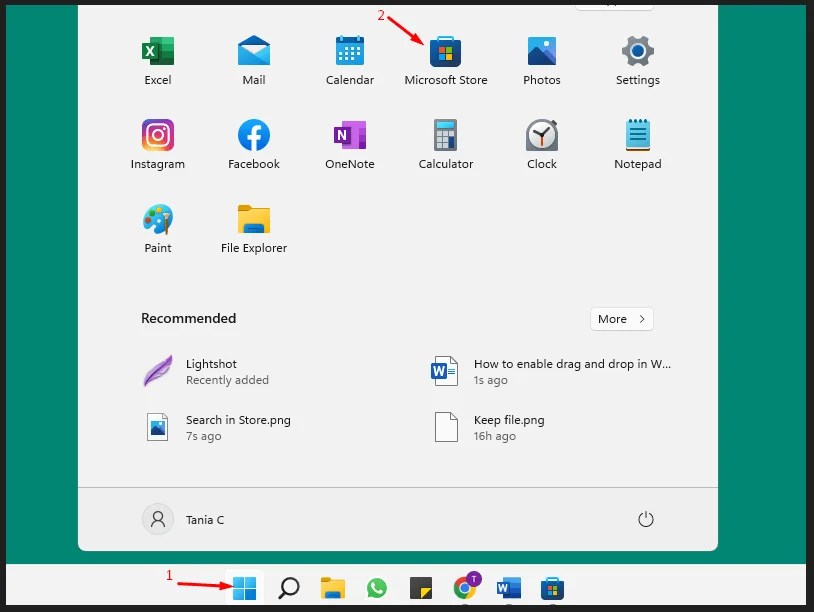
Task: Open the Mail app
Action: click(254, 60)
